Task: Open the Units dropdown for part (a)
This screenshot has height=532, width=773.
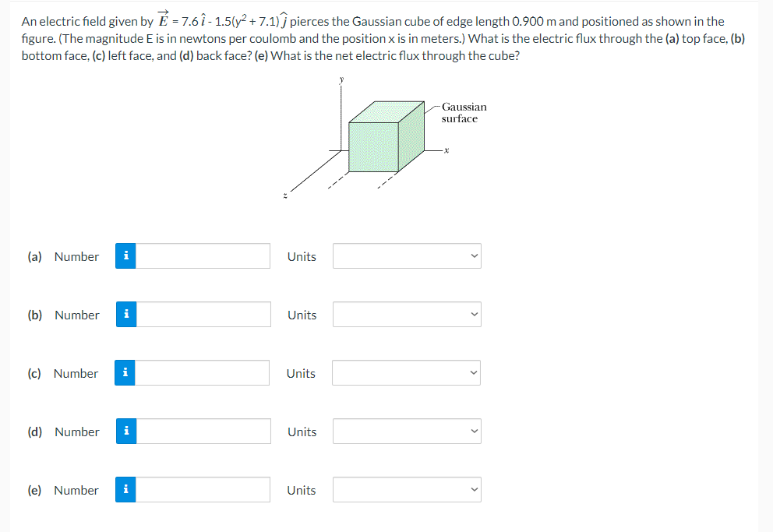Action: click(406, 255)
